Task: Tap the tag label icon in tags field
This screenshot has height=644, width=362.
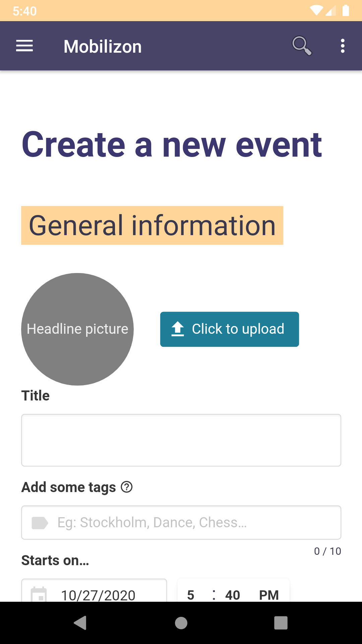Action: pos(40,523)
